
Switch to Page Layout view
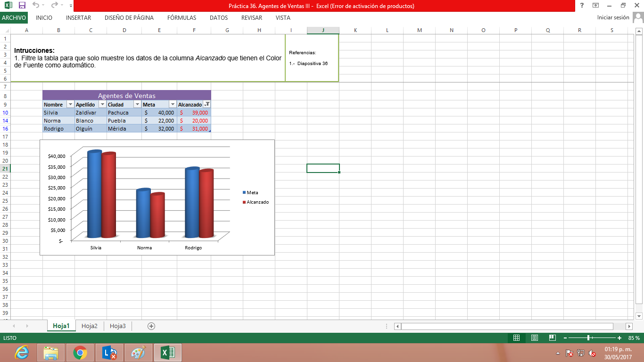point(535,338)
